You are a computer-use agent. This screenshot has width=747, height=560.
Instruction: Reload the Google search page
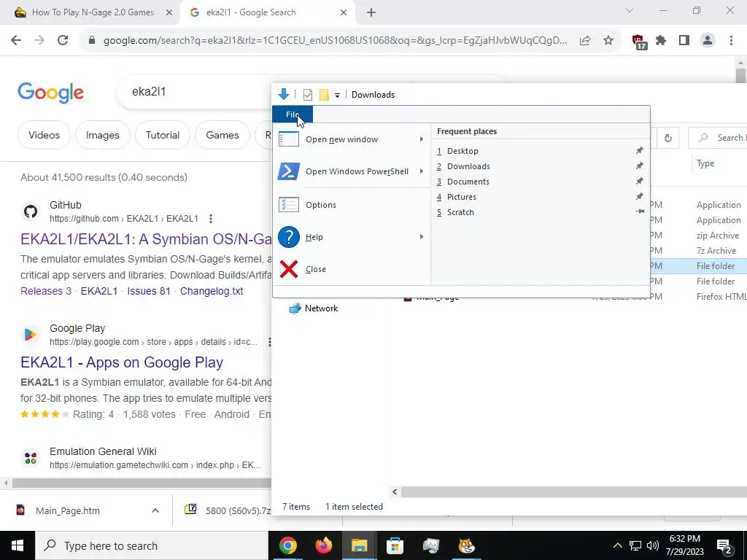63,40
